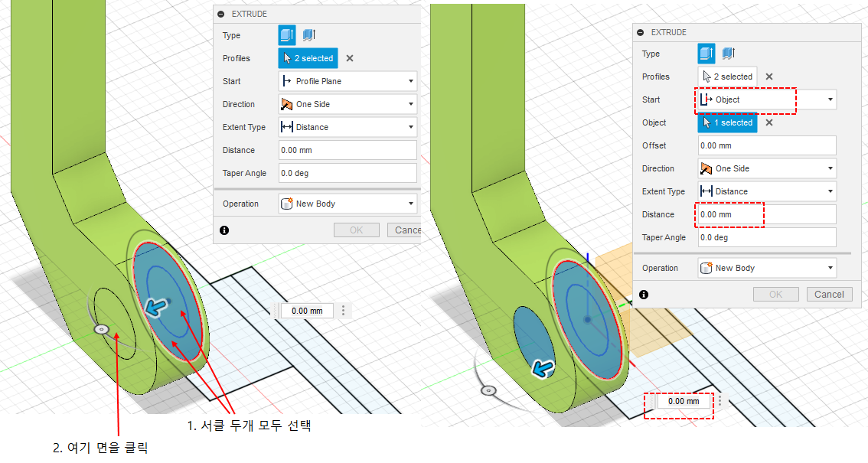Clear Profiles selection beside highlighted '2 selected'
This screenshot has width=868, height=463.
click(349, 58)
